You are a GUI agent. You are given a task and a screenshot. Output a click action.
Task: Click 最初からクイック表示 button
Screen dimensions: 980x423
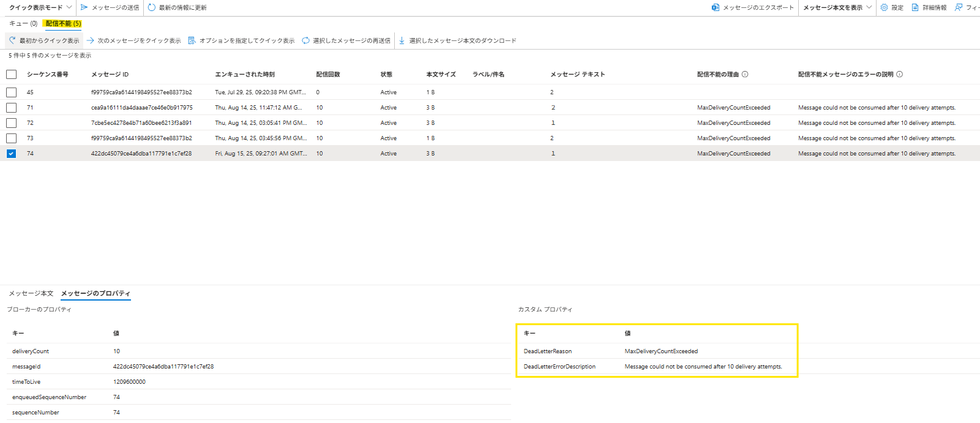(44, 40)
